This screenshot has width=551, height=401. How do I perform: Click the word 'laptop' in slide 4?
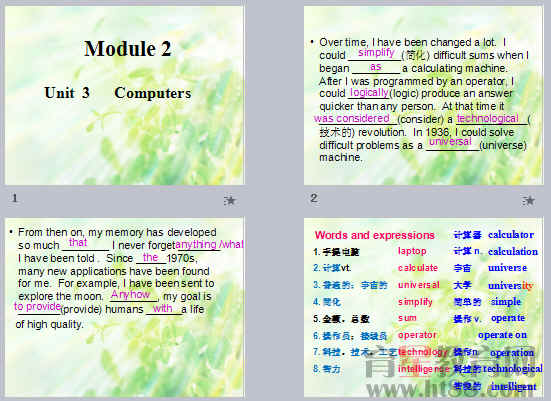coord(412,251)
